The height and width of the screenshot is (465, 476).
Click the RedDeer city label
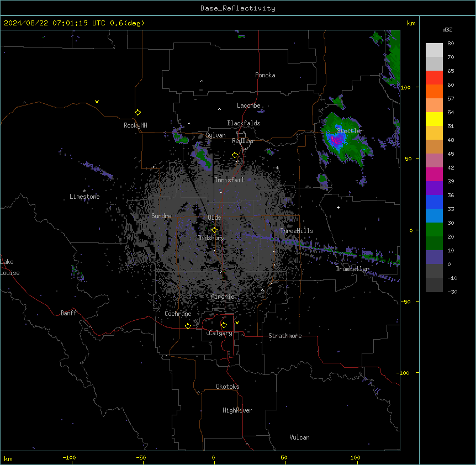[x=243, y=141]
